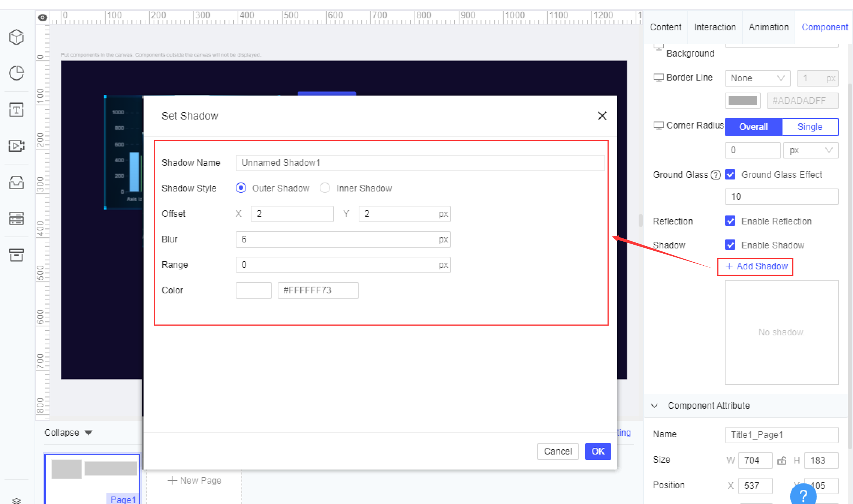The height and width of the screenshot is (504, 853).
Task: Click the Range value field
Action: pos(343,265)
